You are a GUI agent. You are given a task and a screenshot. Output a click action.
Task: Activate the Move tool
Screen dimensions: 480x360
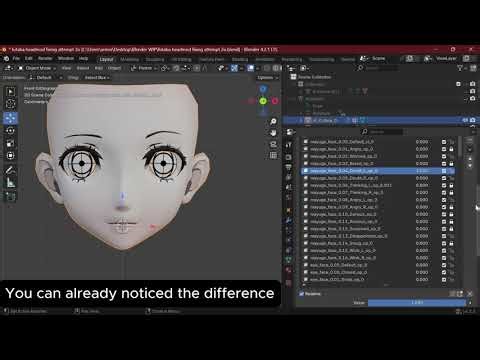10,118
